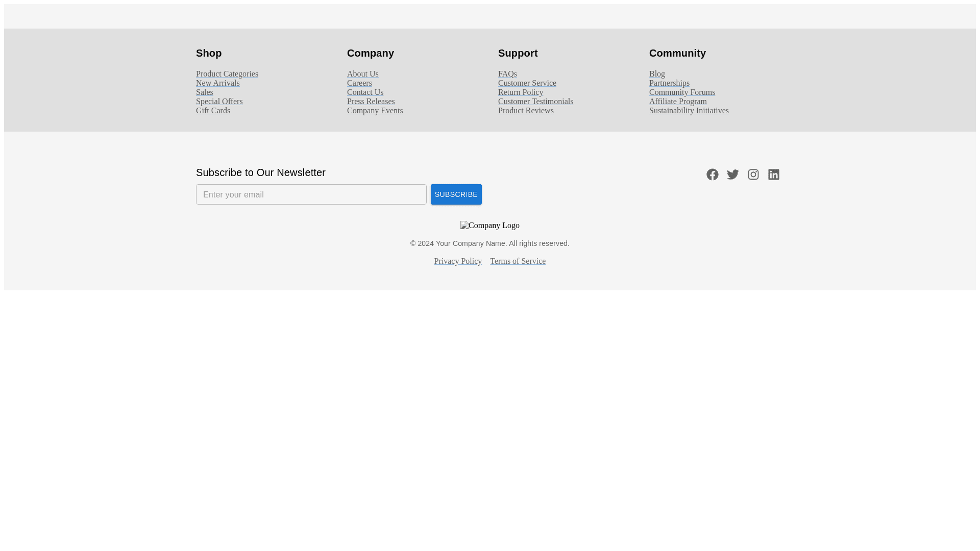Viewport: 980px width, 551px height.
Task: Go to the Careers page
Action: point(359,83)
